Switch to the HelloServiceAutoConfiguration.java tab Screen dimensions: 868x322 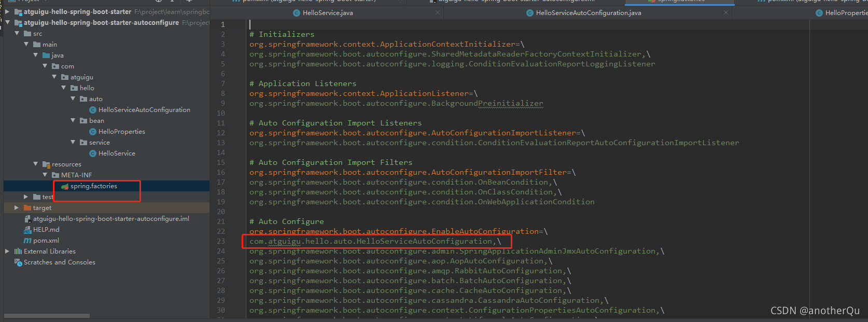pyautogui.click(x=589, y=13)
